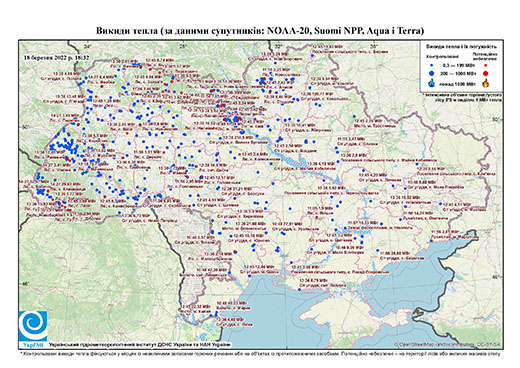Select the large red circle legend symbol

tap(485, 73)
